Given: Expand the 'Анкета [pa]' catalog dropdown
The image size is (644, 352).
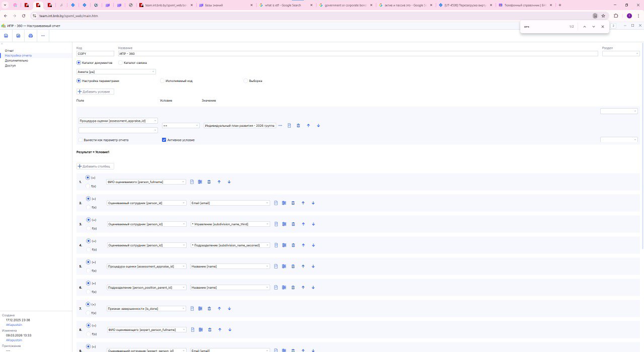Looking at the screenshot, I should point(116,72).
